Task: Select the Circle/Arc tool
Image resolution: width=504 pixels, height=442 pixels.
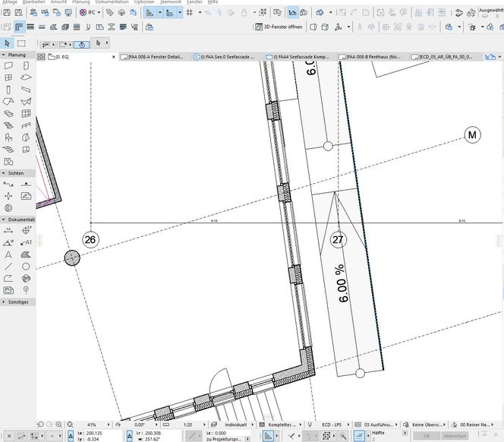Action: click(x=26, y=267)
